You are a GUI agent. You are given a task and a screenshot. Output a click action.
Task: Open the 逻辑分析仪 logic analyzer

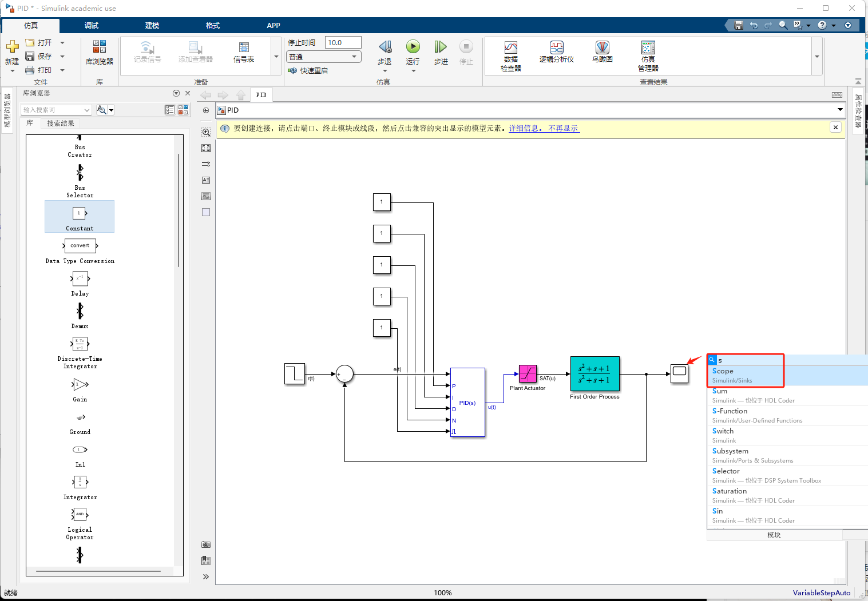557,52
